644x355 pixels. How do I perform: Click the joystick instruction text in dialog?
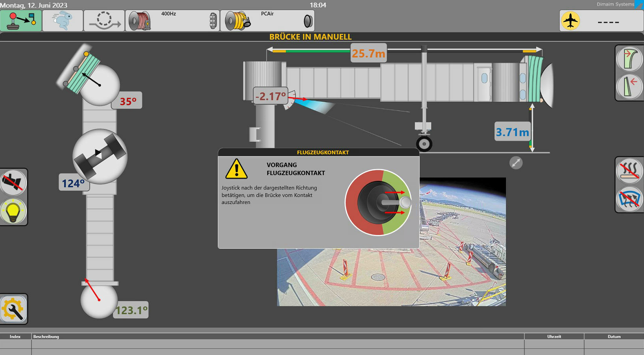269,195
